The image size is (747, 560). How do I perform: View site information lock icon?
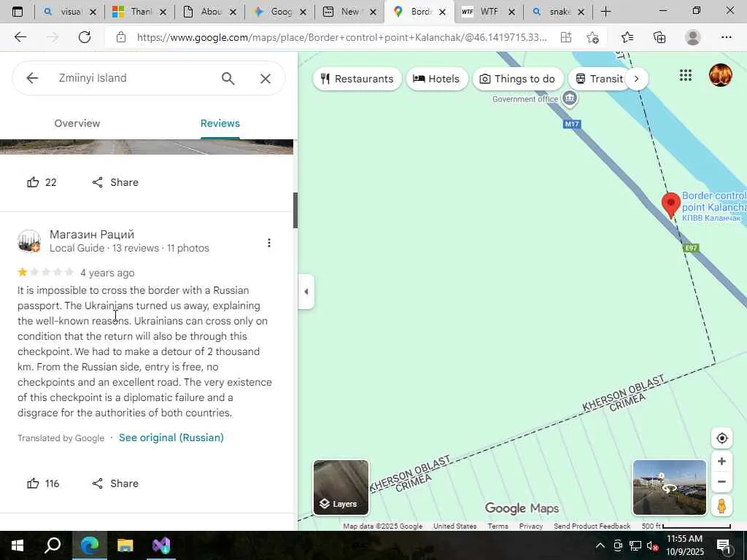[121, 37]
